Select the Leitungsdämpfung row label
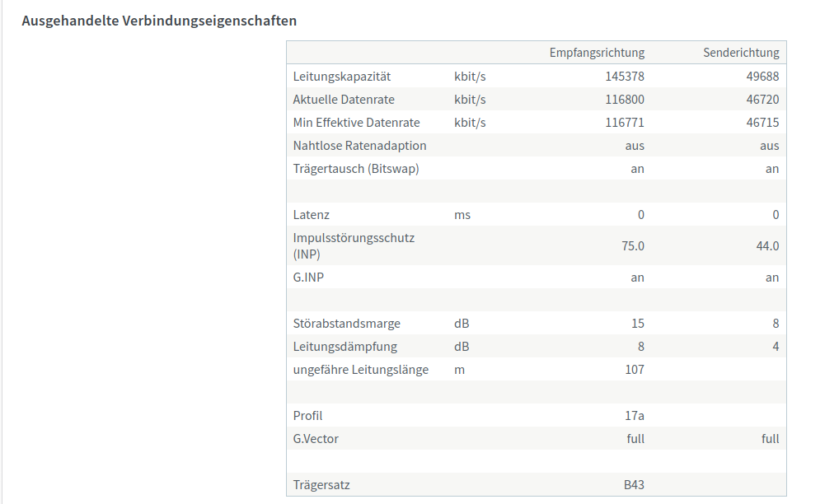 (345, 347)
